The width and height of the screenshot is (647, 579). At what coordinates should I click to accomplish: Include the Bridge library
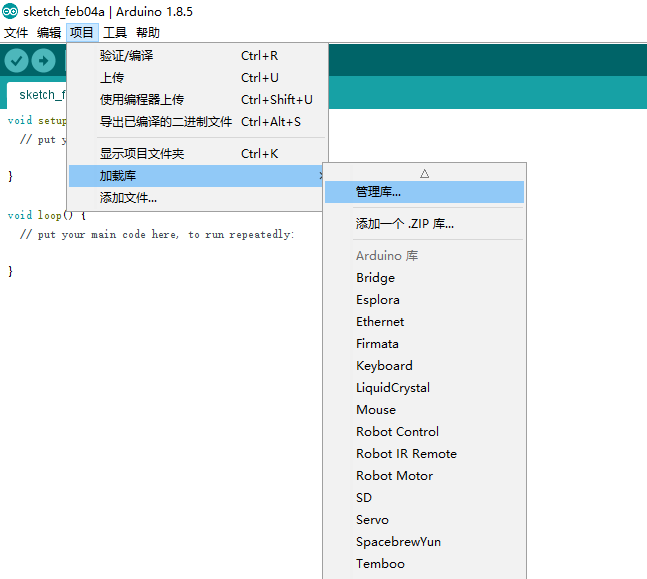tap(424, 278)
